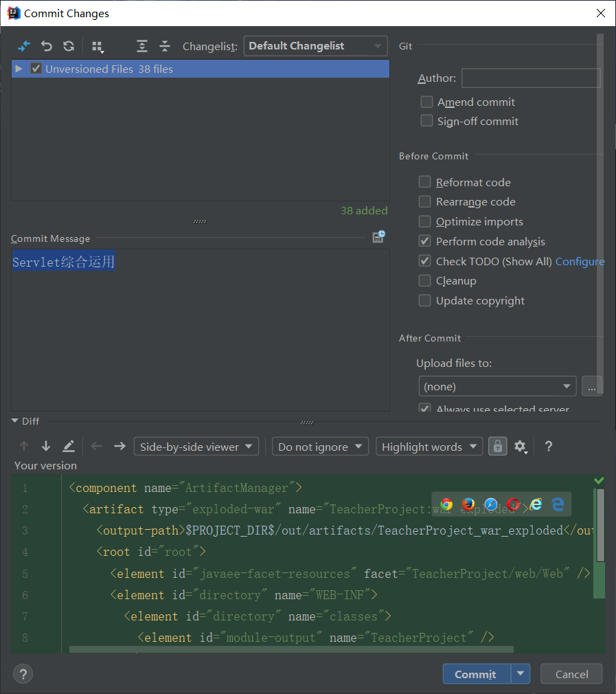This screenshot has height=694, width=616.
Task: Compare next file right arrow
Action: tap(120, 446)
